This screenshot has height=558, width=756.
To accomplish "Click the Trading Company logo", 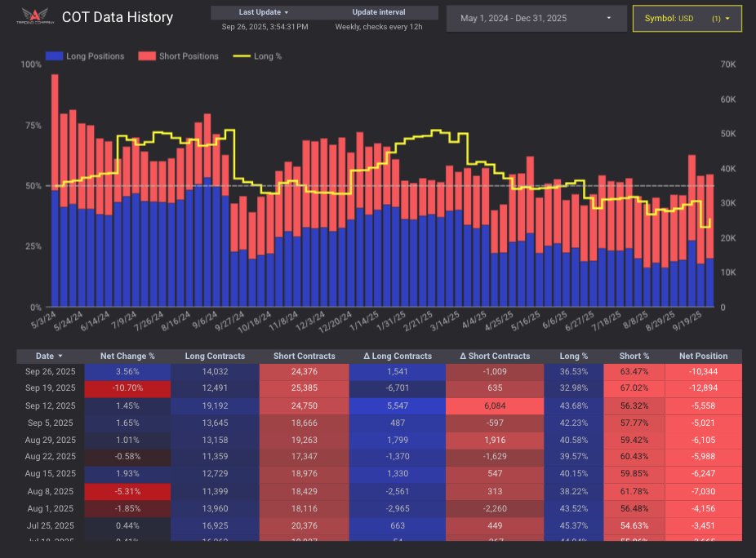I will click(35, 15).
